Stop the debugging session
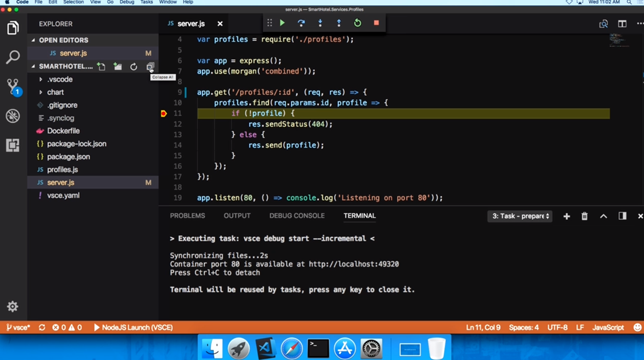The width and height of the screenshot is (644, 360). pyautogui.click(x=376, y=23)
